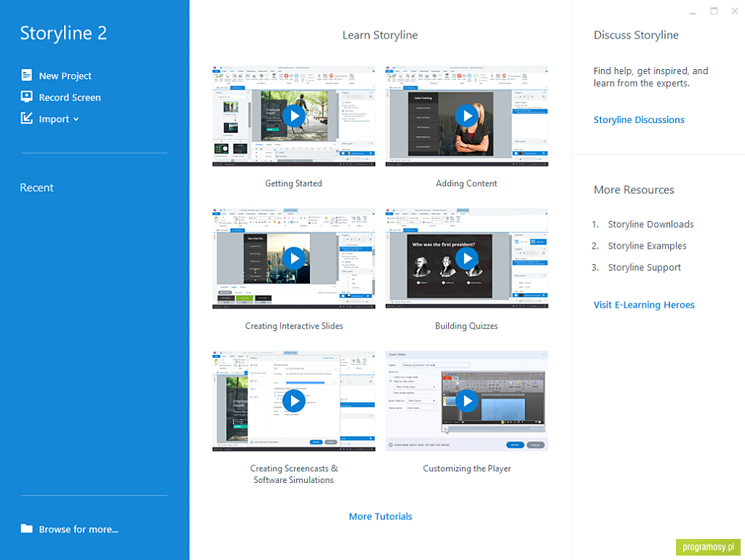
Task: Click the Creating Screencasts & Software Simulations caption
Action: (x=294, y=474)
